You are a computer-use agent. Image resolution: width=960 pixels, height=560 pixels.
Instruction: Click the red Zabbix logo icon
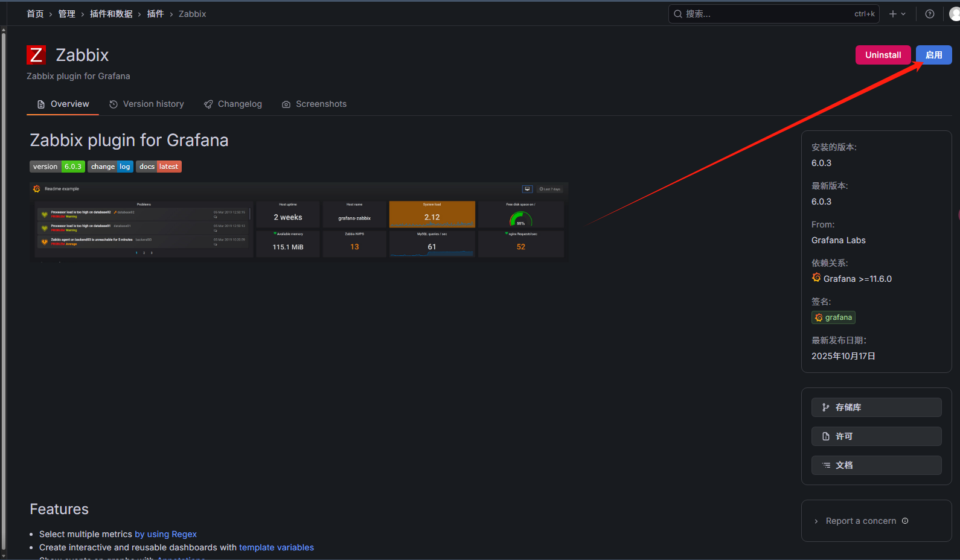tap(36, 55)
